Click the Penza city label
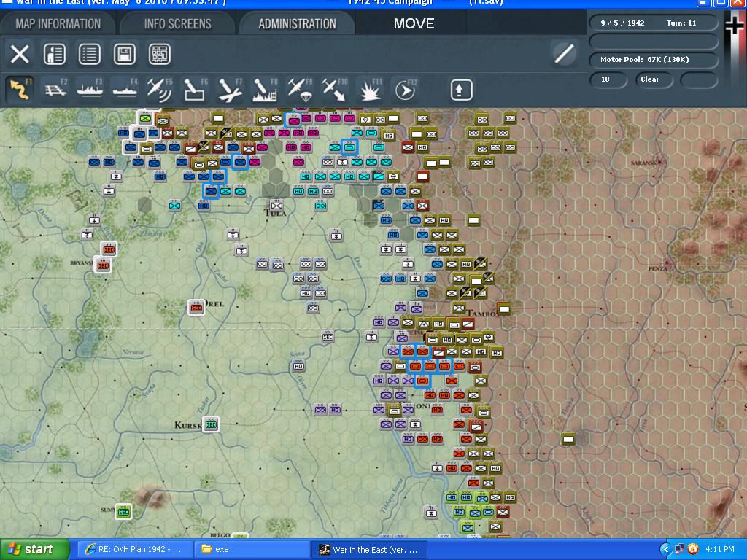This screenshot has height=560, width=747. [659, 269]
